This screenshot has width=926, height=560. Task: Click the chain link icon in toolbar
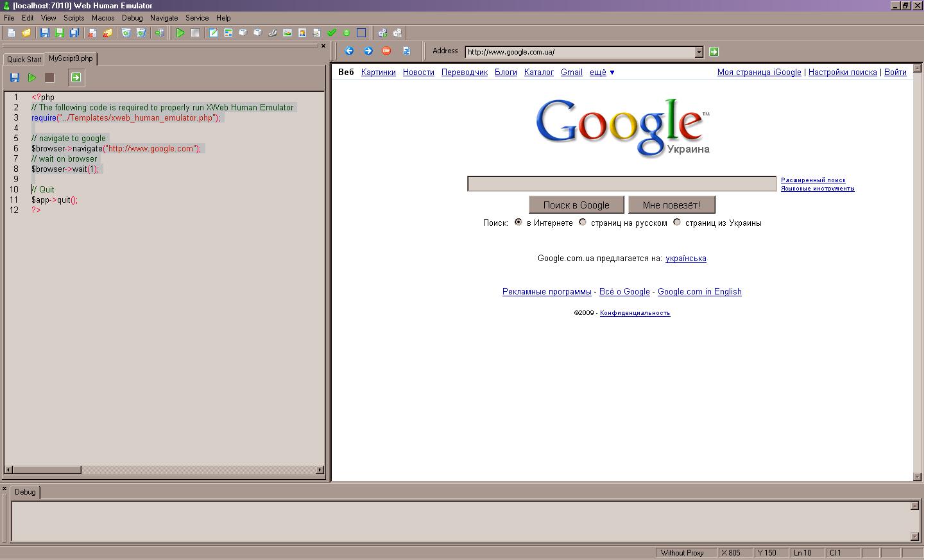tap(273, 33)
